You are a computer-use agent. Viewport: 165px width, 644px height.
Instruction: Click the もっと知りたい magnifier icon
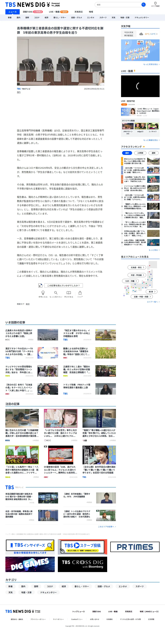pos(56,293)
